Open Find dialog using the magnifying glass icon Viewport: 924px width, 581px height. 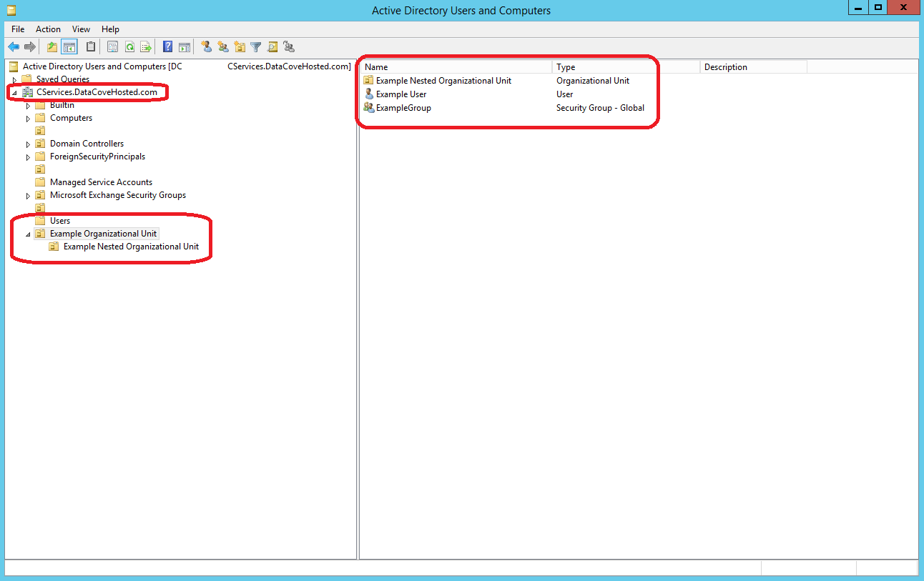(x=272, y=46)
